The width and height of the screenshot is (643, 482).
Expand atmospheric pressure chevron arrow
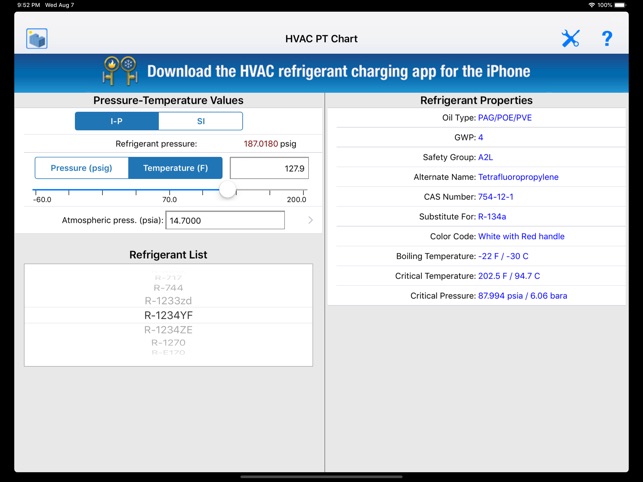point(310,220)
